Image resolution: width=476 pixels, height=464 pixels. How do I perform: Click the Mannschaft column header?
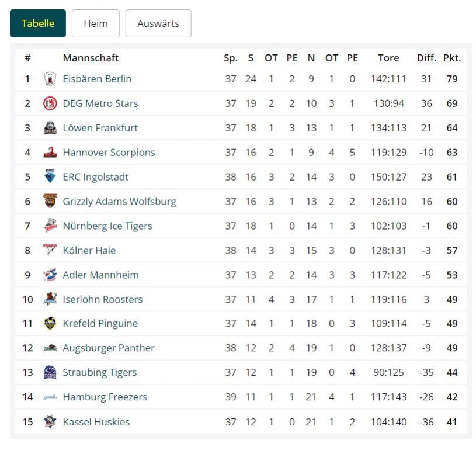(91, 58)
